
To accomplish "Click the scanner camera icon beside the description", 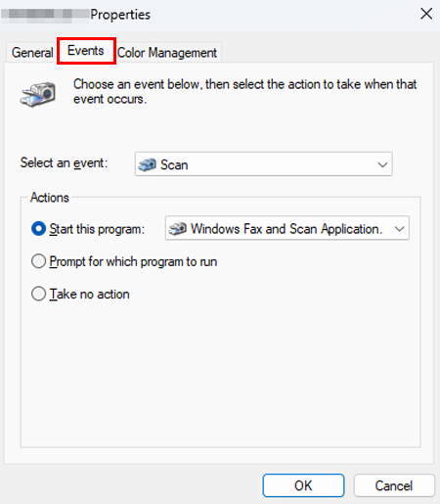I will pos(38,94).
